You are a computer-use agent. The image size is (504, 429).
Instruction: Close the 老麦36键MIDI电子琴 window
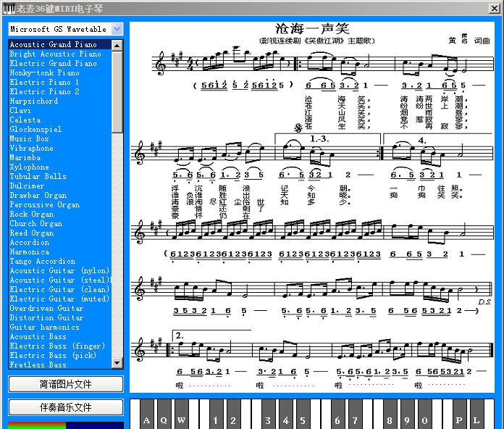click(x=495, y=9)
